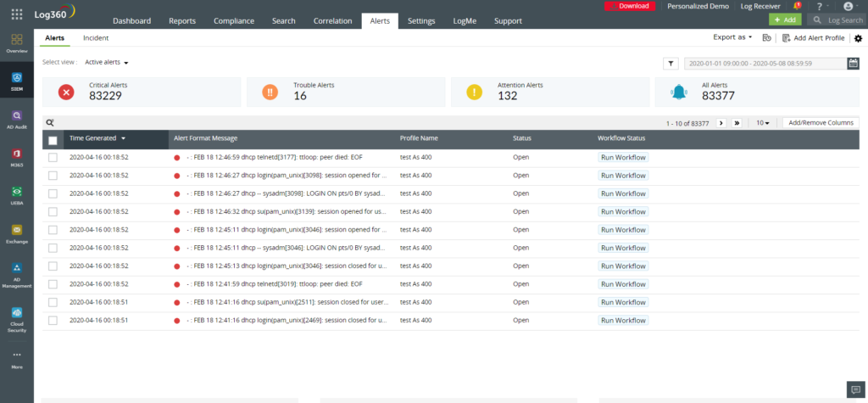The height and width of the screenshot is (403, 868).
Task: Open the help menu dropdown arrow
Action: coord(828,7)
